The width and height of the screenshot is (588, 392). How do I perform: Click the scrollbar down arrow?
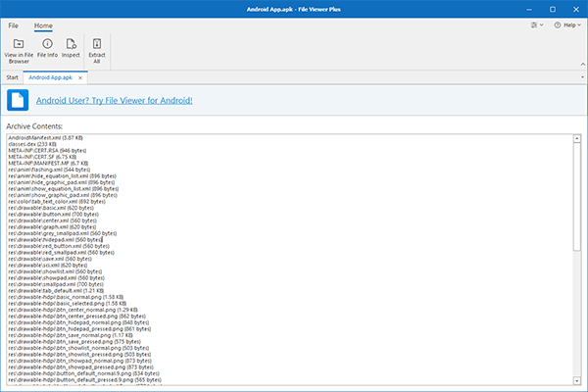click(x=577, y=381)
